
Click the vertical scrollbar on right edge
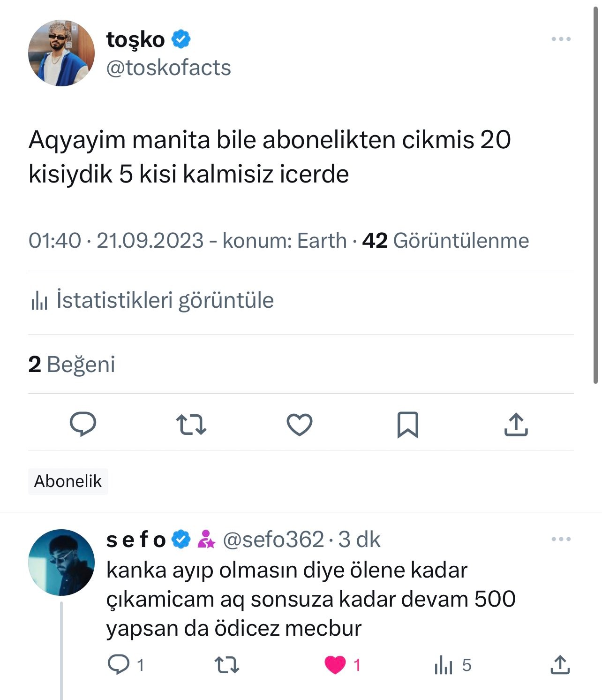(596, 197)
